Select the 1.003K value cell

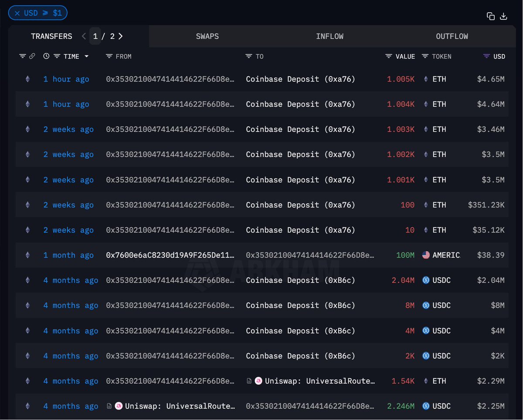pyautogui.click(x=401, y=130)
